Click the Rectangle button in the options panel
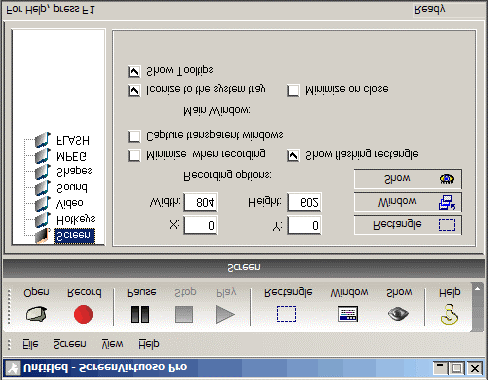The width and height of the screenshot is (488, 380). point(408,225)
